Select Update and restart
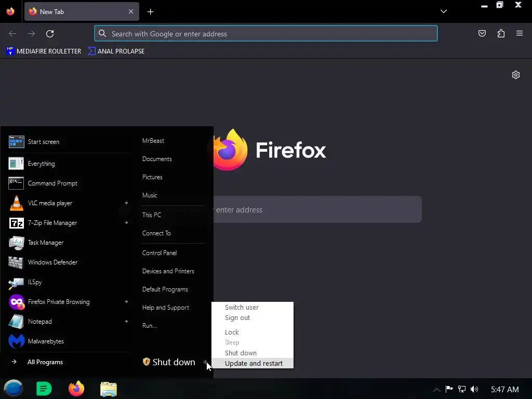Screen dimensions: 532x399 [x=252, y=363]
